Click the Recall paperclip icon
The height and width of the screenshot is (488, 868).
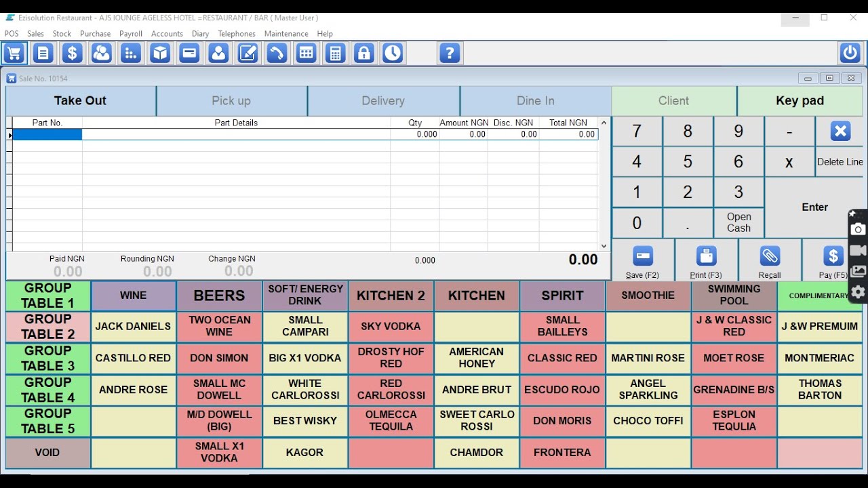[770, 260]
